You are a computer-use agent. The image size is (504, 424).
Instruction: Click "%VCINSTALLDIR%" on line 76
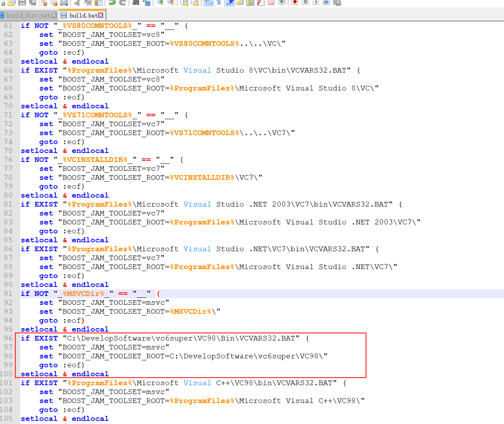pos(95,160)
